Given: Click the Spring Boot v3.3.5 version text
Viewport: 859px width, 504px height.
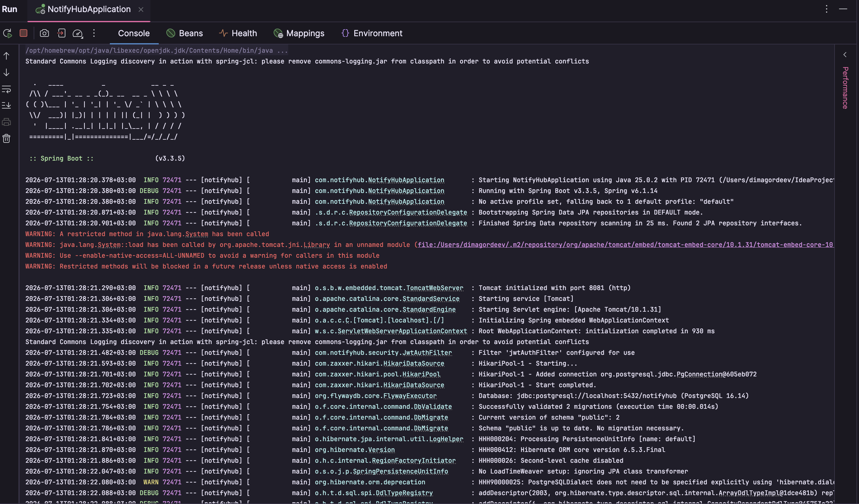Looking at the screenshot, I should [170, 158].
